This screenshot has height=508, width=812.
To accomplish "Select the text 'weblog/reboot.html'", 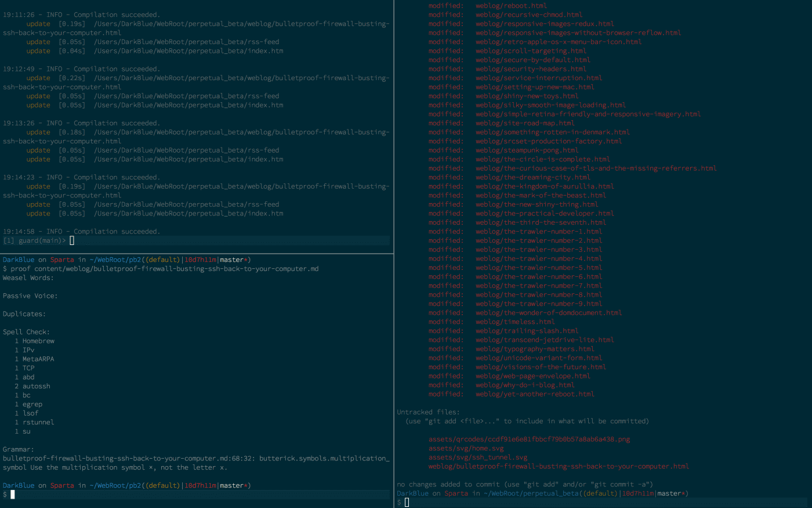I will click(x=511, y=6).
